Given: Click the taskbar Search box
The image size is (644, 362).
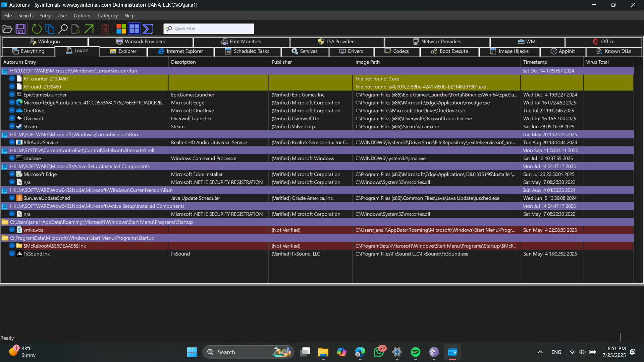Looking at the screenshot, I should (248, 352).
